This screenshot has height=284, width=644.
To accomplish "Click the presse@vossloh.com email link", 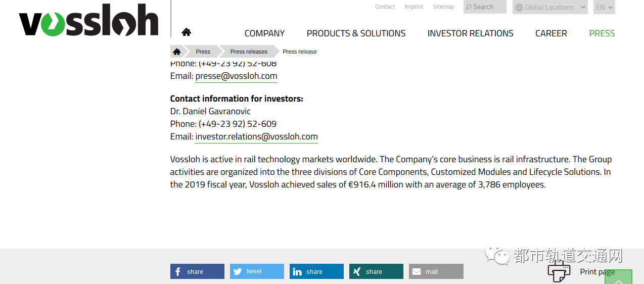I will coord(236,76).
